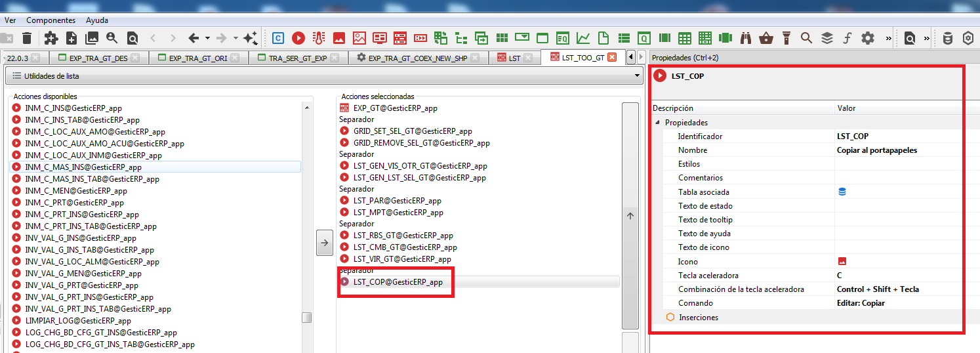Click the Inserciones item in properties

(699, 317)
